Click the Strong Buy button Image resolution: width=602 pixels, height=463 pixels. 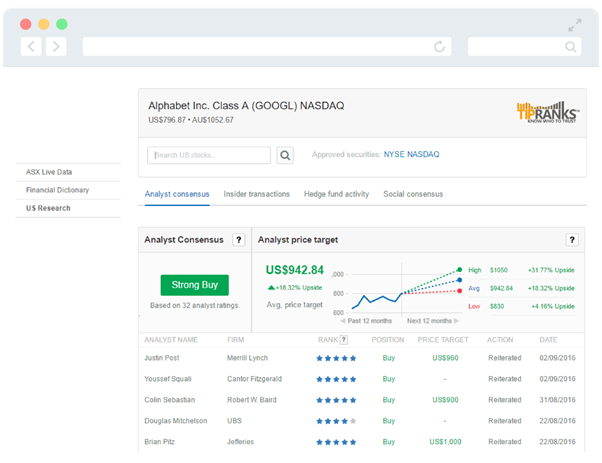pyautogui.click(x=195, y=285)
